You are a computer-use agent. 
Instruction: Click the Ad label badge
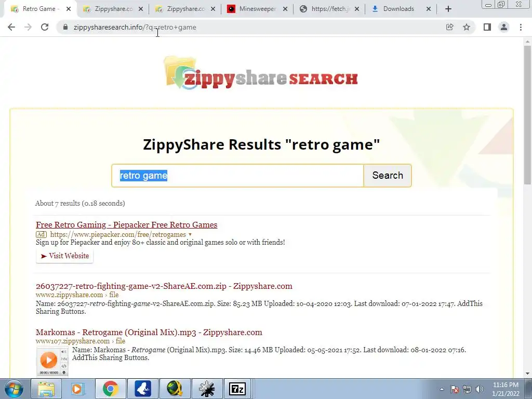(41, 234)
